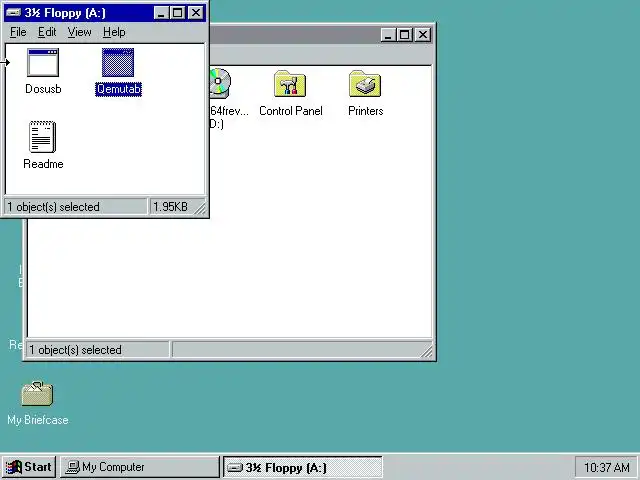The width and height of the screenshot is (640, 480).
Task: Close the 3½ Floppy (A:) window
Action: point(196,13)
